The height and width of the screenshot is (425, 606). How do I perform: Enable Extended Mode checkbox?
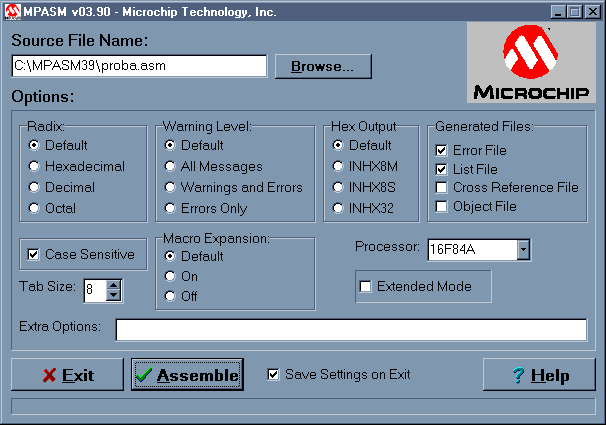365,286
